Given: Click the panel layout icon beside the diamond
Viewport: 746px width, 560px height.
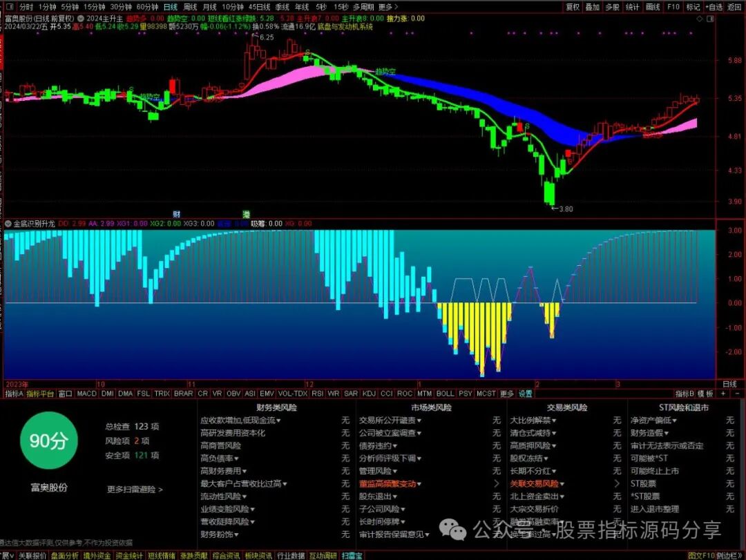Looking at the screenshot, I should click(710, 19).
